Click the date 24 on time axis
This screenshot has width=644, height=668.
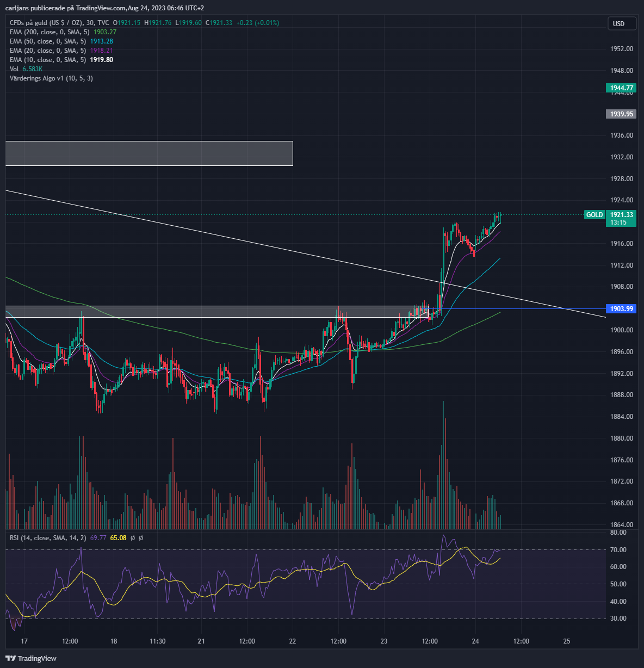coord(475,641)
